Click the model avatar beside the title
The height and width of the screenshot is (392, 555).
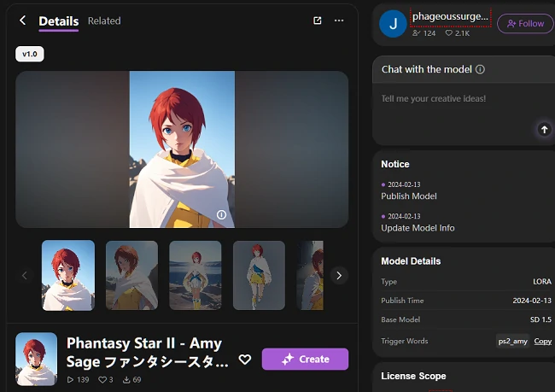(x=36, y=359)
